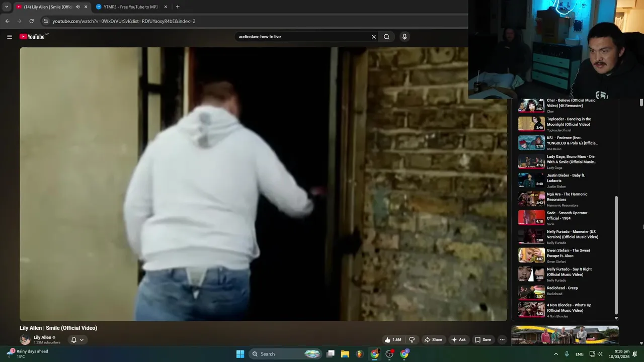Play 4 Non Blondes - What's Up
This screenshot has width=644, height=362.
[x=559, y=310]
